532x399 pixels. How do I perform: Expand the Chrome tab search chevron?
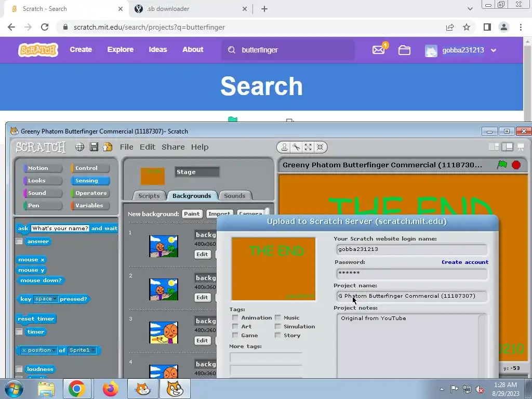tap(470, 9)
